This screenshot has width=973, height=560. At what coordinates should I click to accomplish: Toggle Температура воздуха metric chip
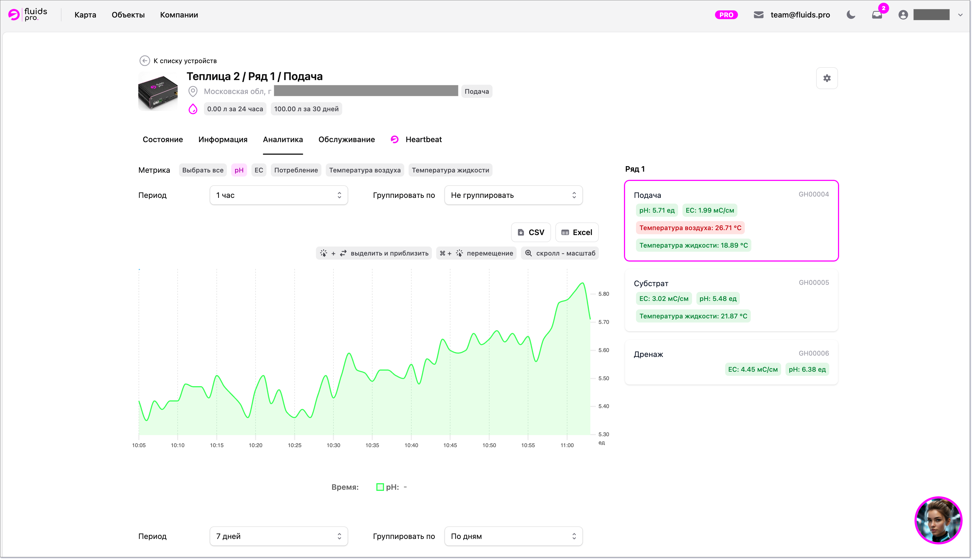(x=364, y=170)
